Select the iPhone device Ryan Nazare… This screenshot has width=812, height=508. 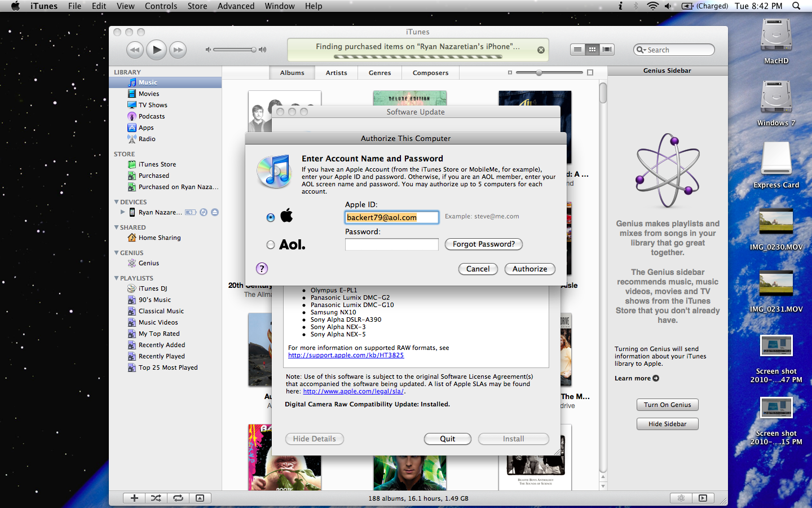(x=160, y=212)
